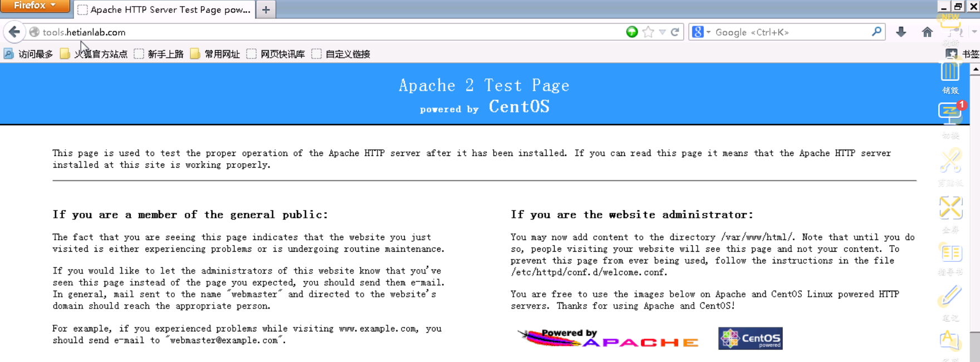Viewport: 980px width, 362px height.
Task: Click the page scrollbar up arrow
Action: coord(975,70)
